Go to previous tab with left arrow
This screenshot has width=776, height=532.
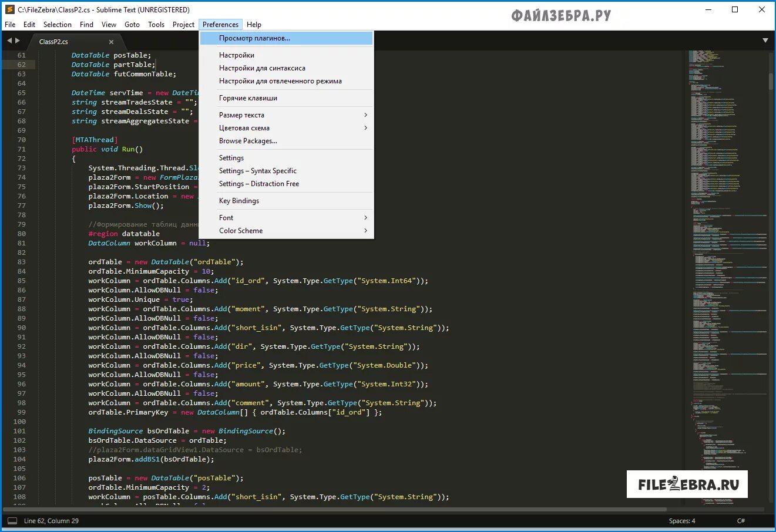point(9,41)
